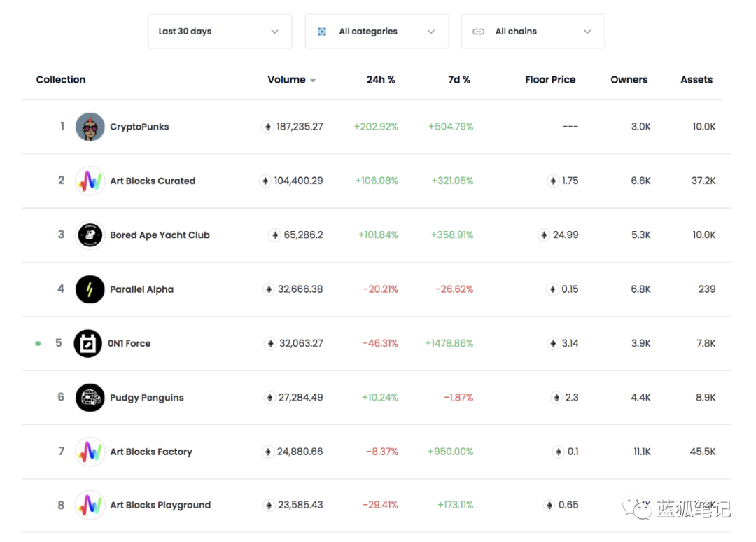Click the green dot beside 0N1 Force
This screenshot has width=756, height=542.
click(x=38, y=344)
